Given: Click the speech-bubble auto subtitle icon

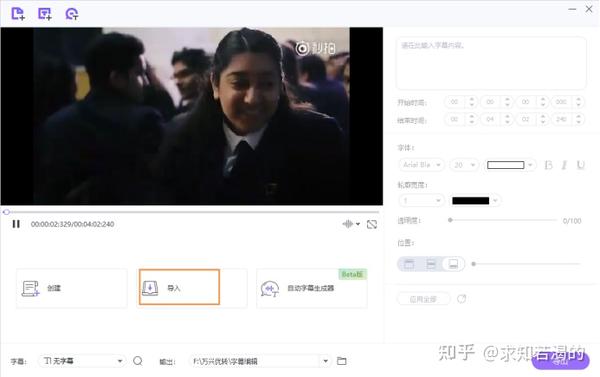Looking at the screenshot, I should point(270,289).
